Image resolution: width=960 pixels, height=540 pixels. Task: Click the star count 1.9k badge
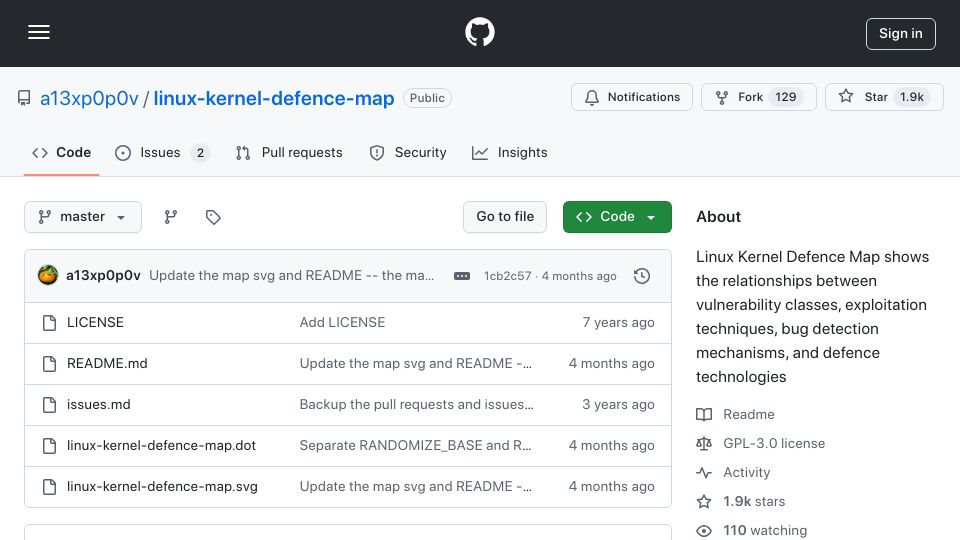pos(912,97)
